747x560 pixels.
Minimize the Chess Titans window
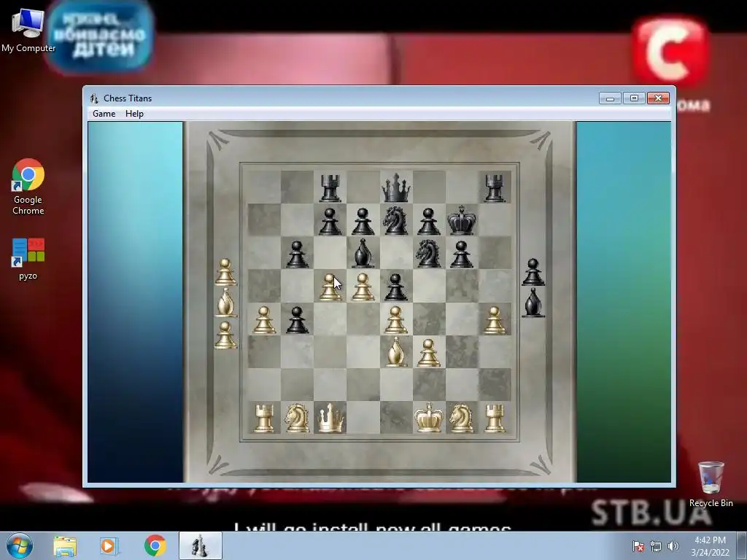click(611, 98)
